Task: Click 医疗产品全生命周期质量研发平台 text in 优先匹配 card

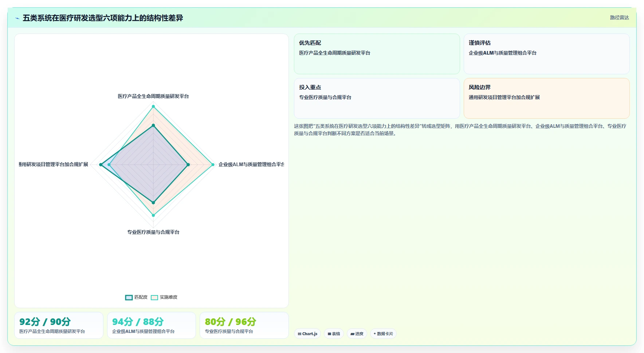Action: tap(334, 53)
